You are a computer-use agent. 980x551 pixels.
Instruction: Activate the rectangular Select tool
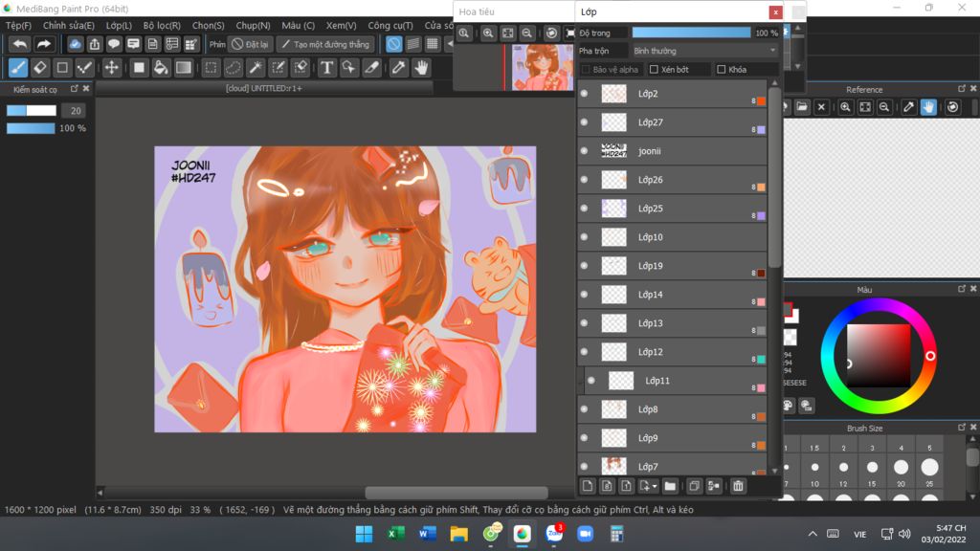(212, 68)
